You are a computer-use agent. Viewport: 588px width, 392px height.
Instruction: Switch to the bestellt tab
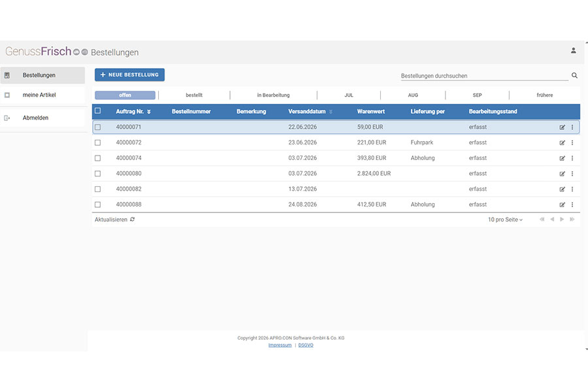pos(194,95)
